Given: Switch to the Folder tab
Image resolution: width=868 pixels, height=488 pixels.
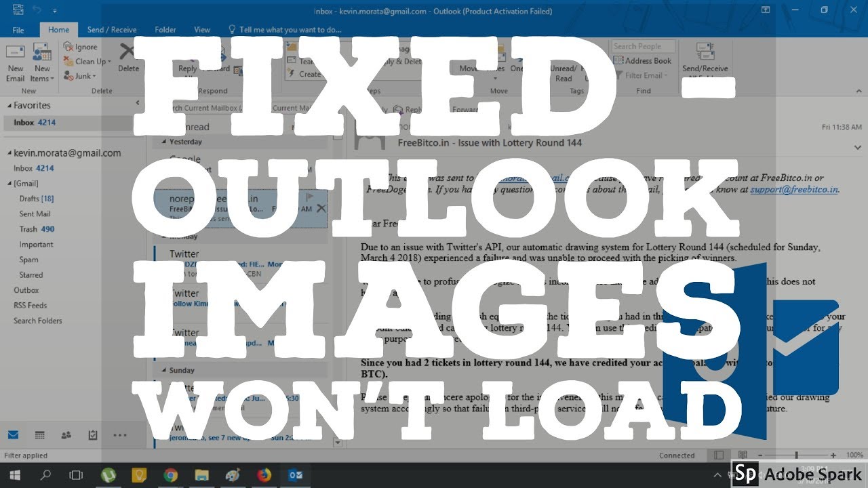Looking at the screenshot, I should [165, 30].
